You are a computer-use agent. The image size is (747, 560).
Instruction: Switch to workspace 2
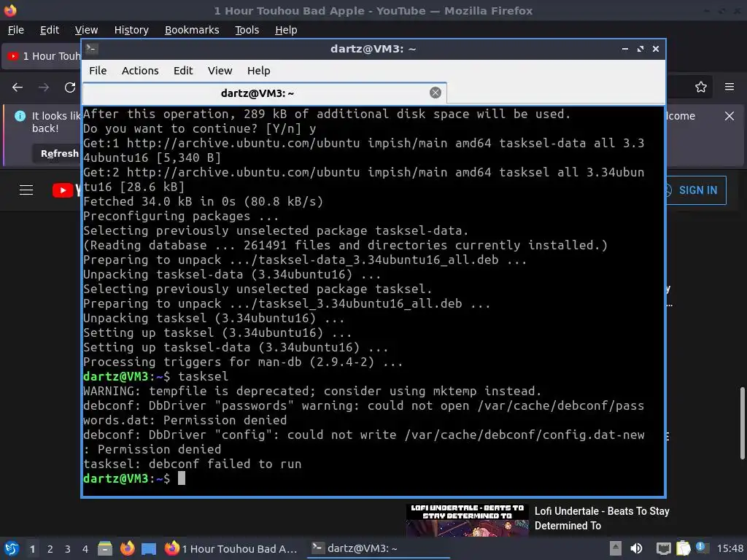click(x=50, y=549)
